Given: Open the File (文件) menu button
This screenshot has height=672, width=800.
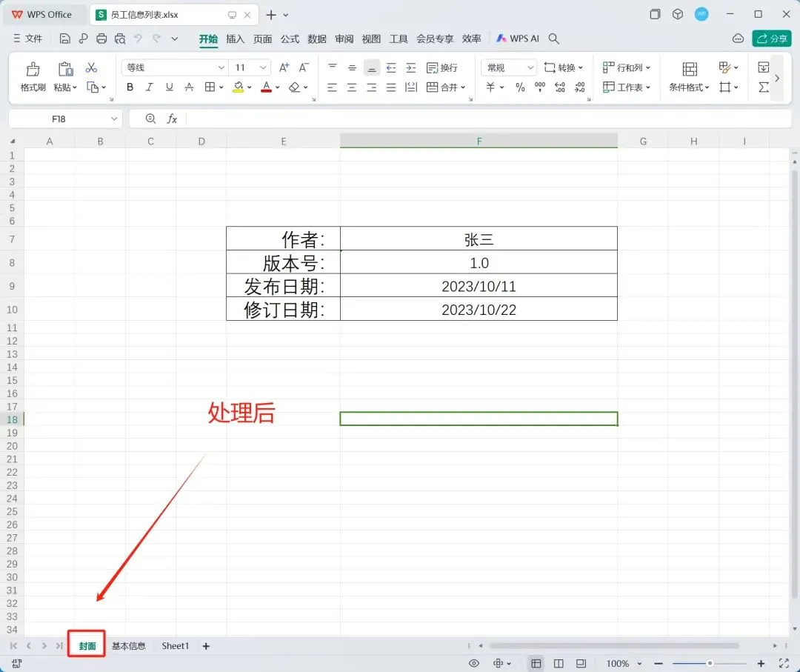Looking at the screenshot, I should pos(28,39).
